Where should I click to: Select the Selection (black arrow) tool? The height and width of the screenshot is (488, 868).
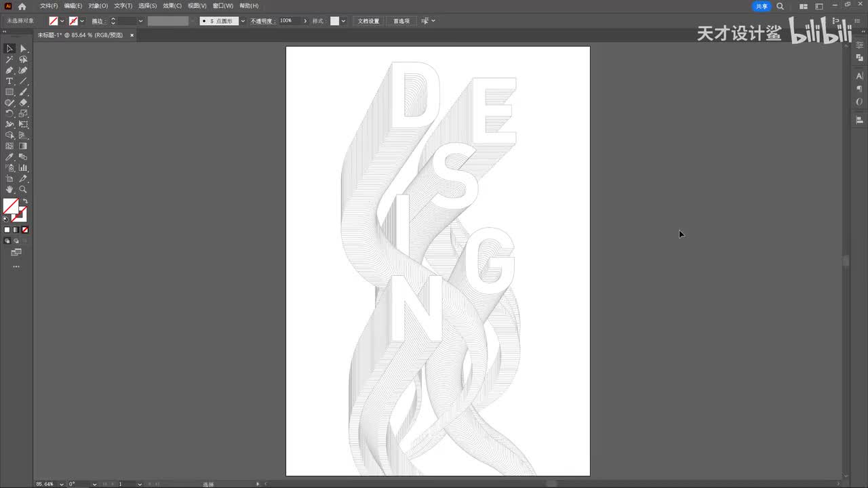pyautogui.click(x=9, y=49)
